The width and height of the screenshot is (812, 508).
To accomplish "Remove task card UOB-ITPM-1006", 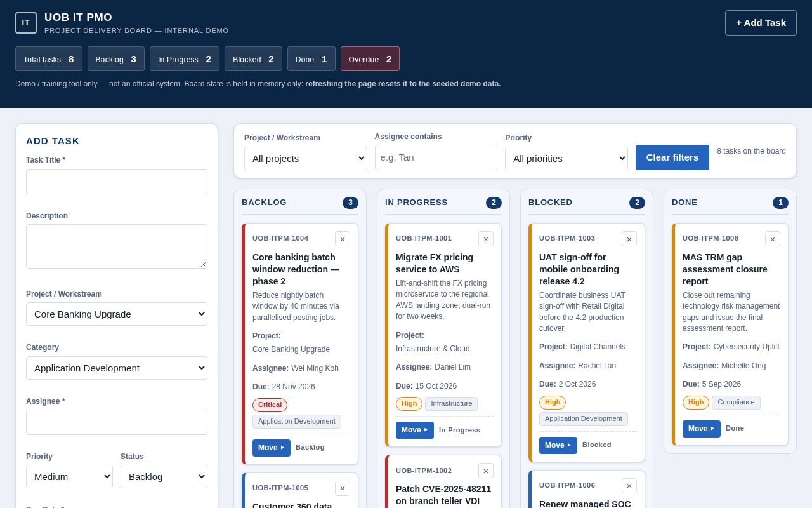I will pos(629,486).
